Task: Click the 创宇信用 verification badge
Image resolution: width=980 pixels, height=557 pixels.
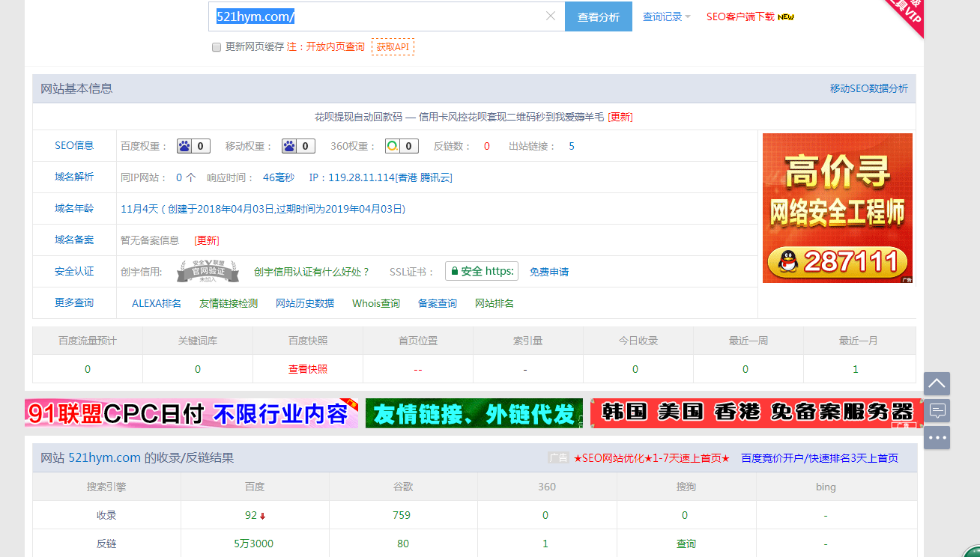Action: pos(208,272)
